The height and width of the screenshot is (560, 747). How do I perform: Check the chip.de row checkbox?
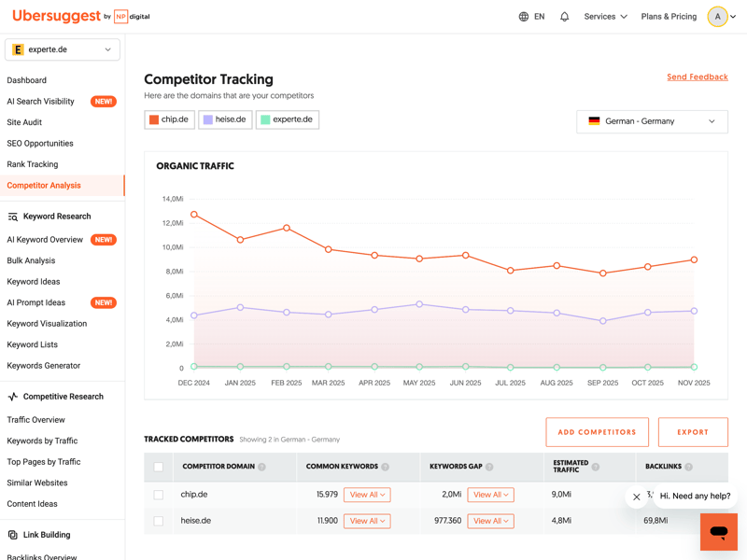[x=159, y=495]
